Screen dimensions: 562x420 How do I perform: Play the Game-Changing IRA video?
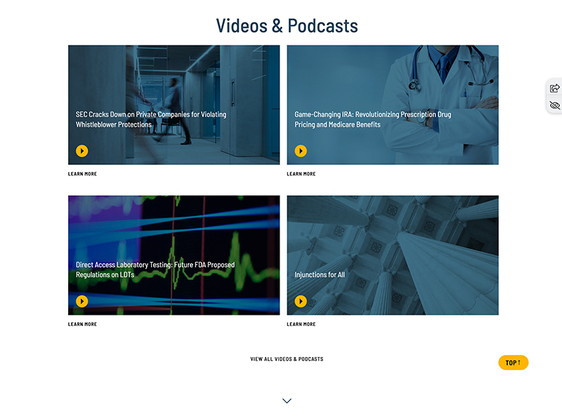click(x=301, y=151)
